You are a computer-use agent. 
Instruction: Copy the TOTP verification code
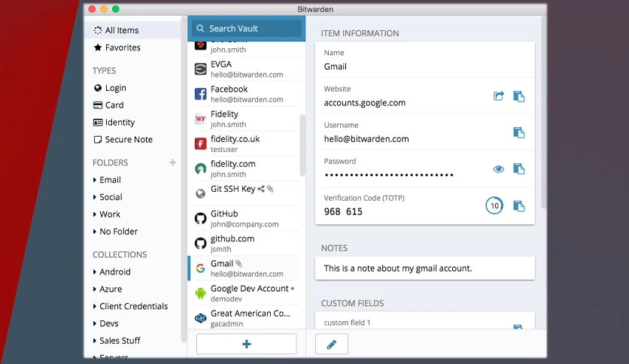(x=518, y=206)
